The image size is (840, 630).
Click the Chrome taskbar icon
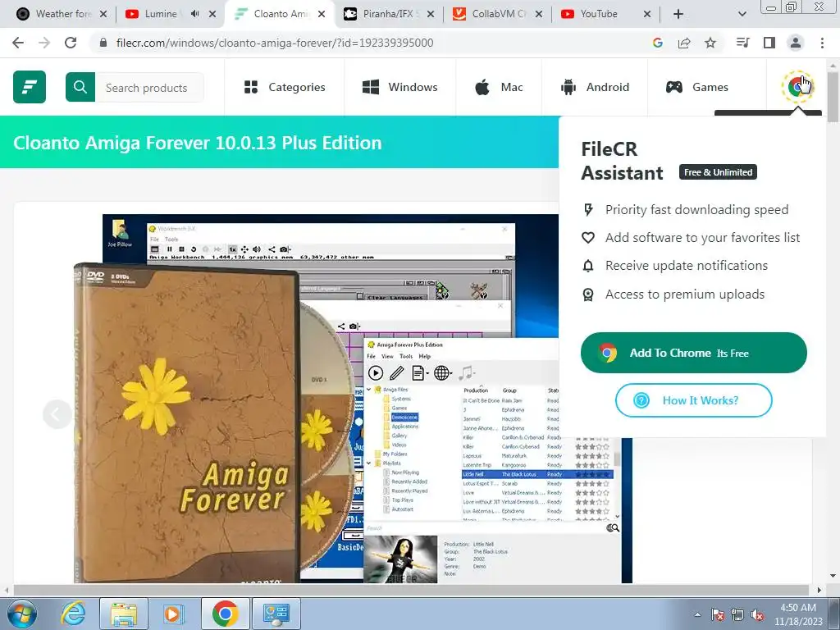(225, 614)
